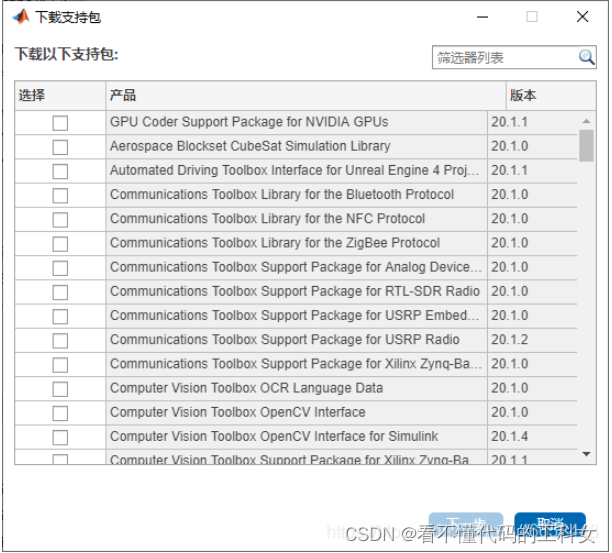612x553 pixels.
Task: Click version 20.1.1 of GPU Coder package
Action: pos(509,122)
